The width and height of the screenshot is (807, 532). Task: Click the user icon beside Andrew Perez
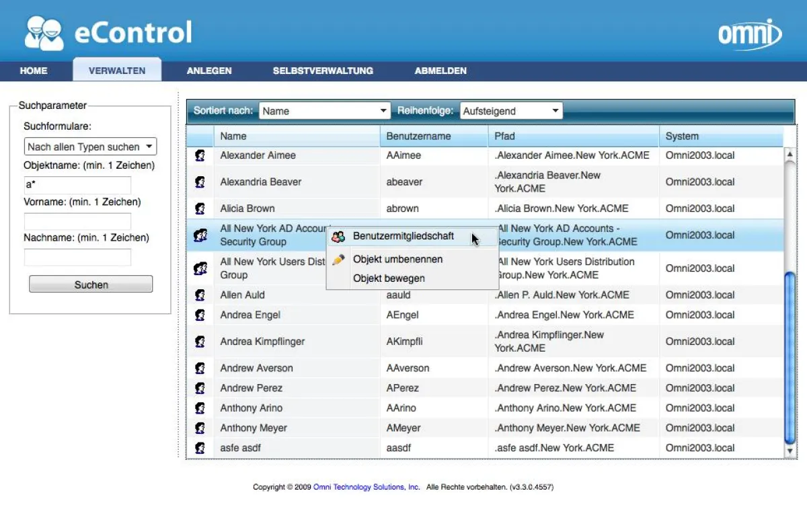coord(199,387)
